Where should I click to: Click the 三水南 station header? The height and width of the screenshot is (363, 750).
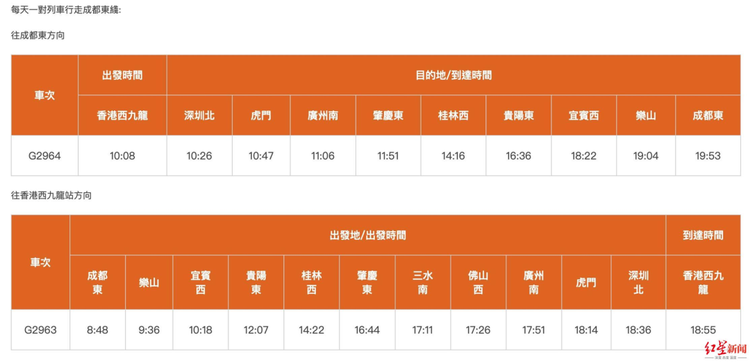point(422,283)
